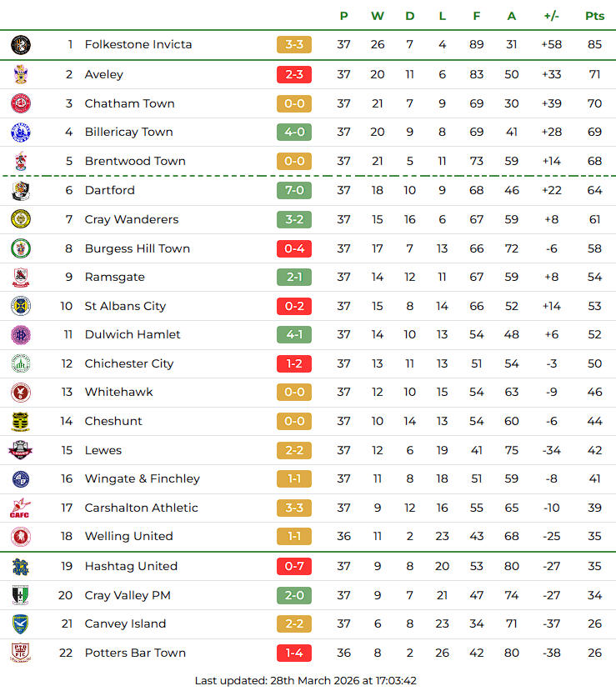Click the Pts column header
Screen dimensions: 616x696
coord(594,16)
